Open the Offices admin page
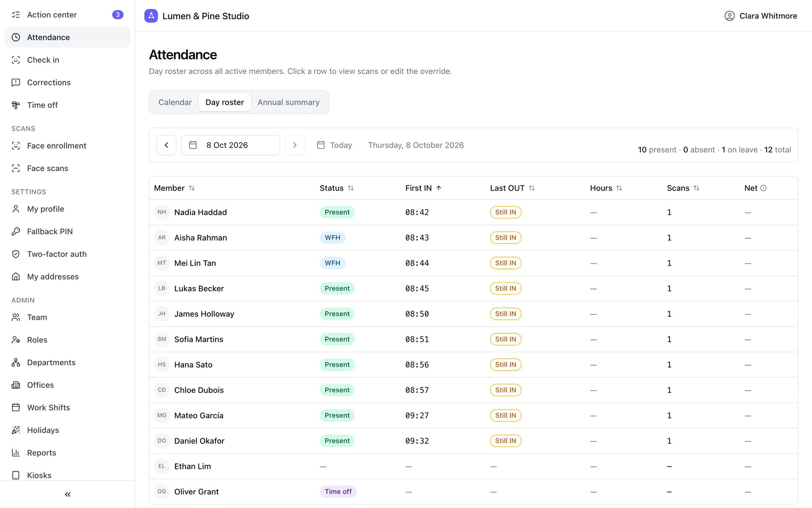Viewport: 812px width, 508px height. tap(67, 385)
